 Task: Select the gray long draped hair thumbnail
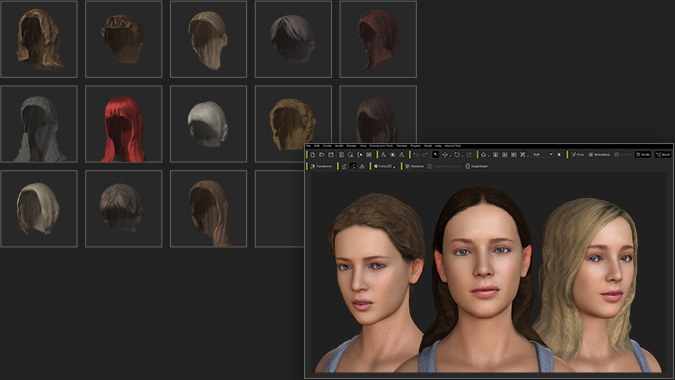[x=39, y=124]
